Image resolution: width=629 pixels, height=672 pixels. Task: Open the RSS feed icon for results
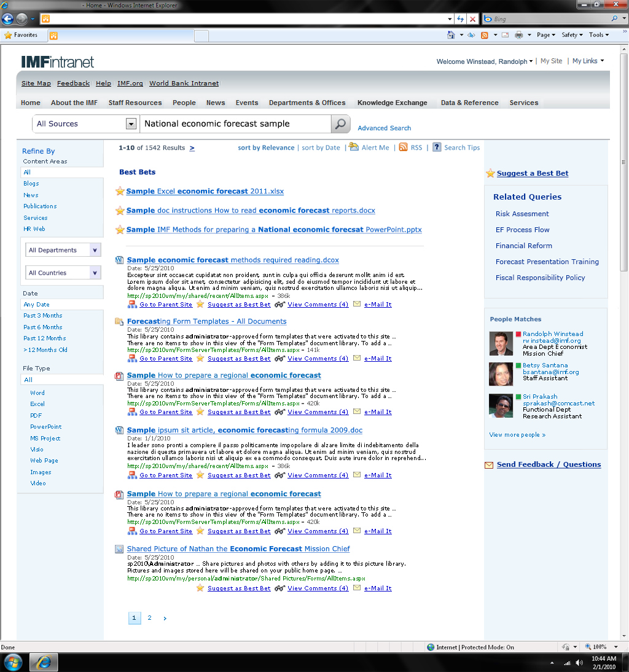pos(403,147)
